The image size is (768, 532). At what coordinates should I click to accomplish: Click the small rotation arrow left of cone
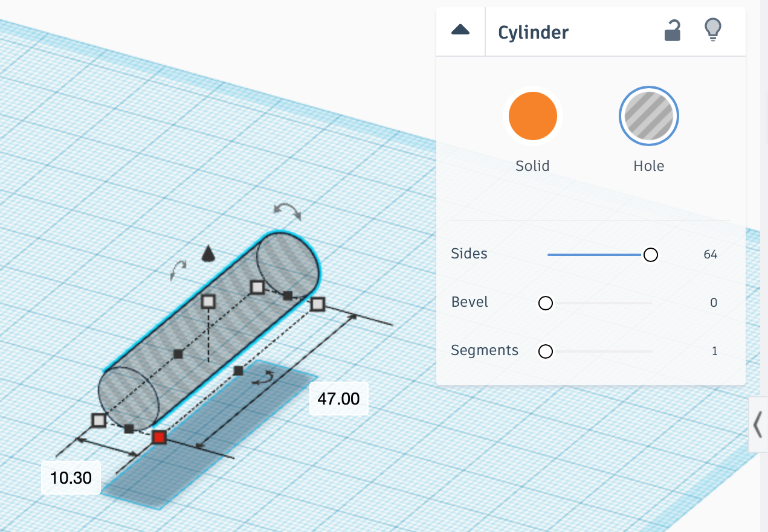178,271
